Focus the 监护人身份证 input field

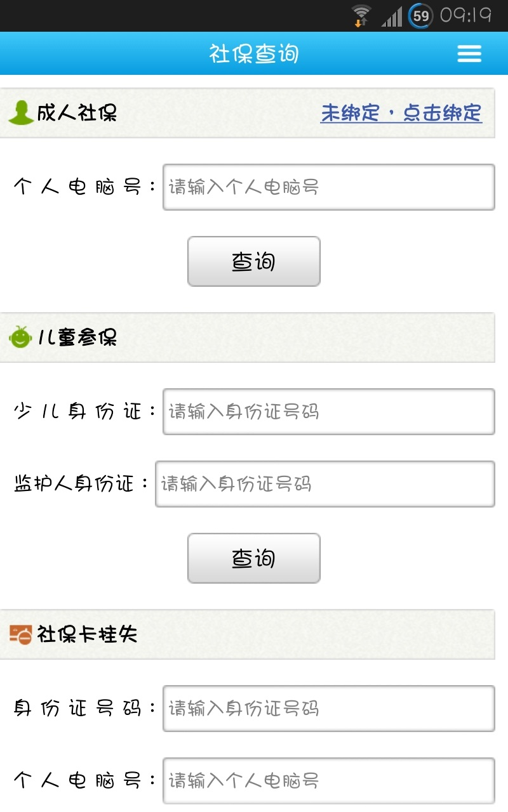(x=324, y=484)
